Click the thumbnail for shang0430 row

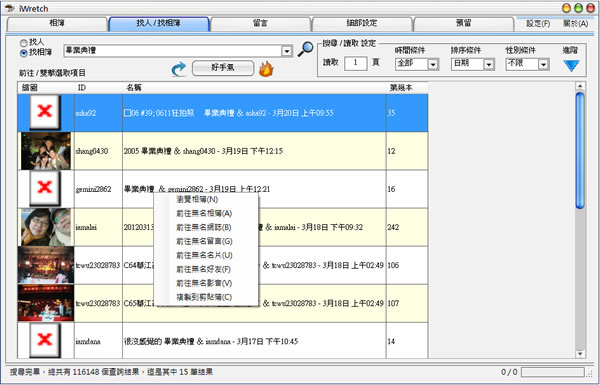tap(46, 151)
